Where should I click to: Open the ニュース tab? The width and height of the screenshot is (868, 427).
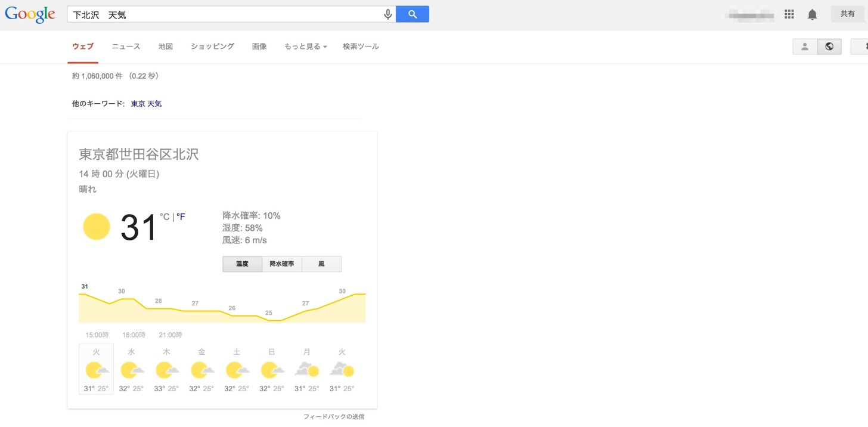(x=126, y=47)
